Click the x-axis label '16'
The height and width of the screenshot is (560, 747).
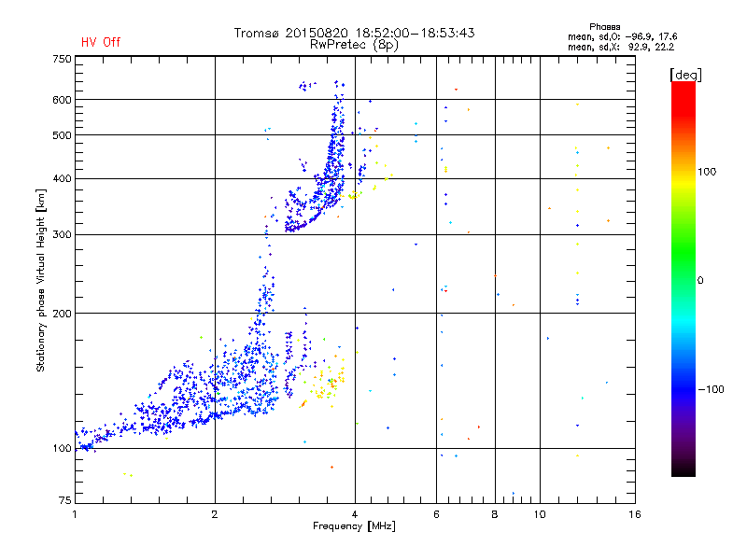635,514
